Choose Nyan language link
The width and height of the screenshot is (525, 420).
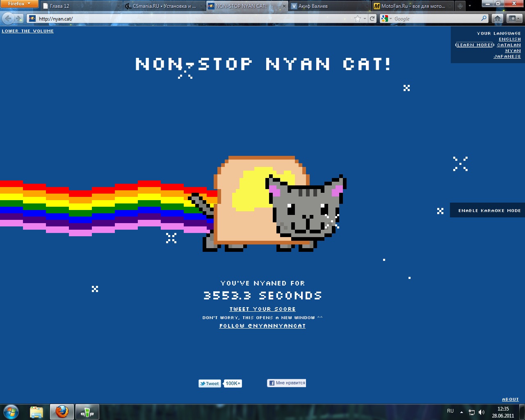pos(513,51)
